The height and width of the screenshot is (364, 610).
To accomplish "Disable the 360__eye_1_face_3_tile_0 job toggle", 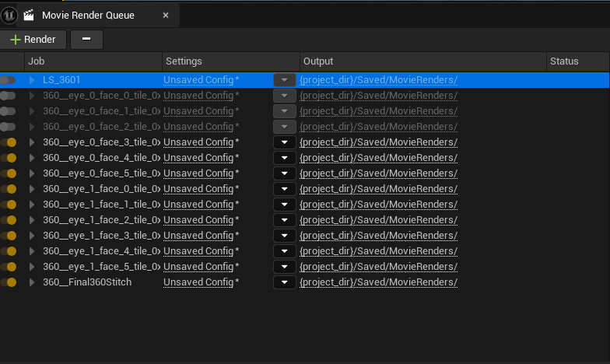I will pos(8,236).
